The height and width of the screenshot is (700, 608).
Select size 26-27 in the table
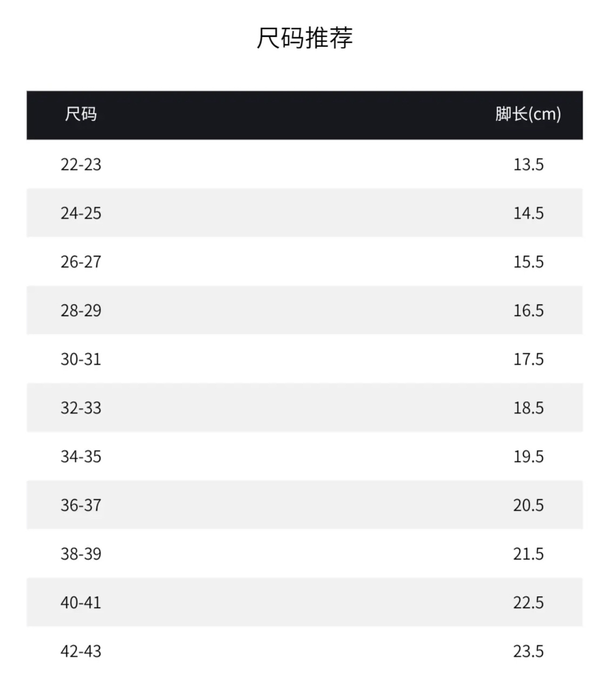click(x=81, y=262)
